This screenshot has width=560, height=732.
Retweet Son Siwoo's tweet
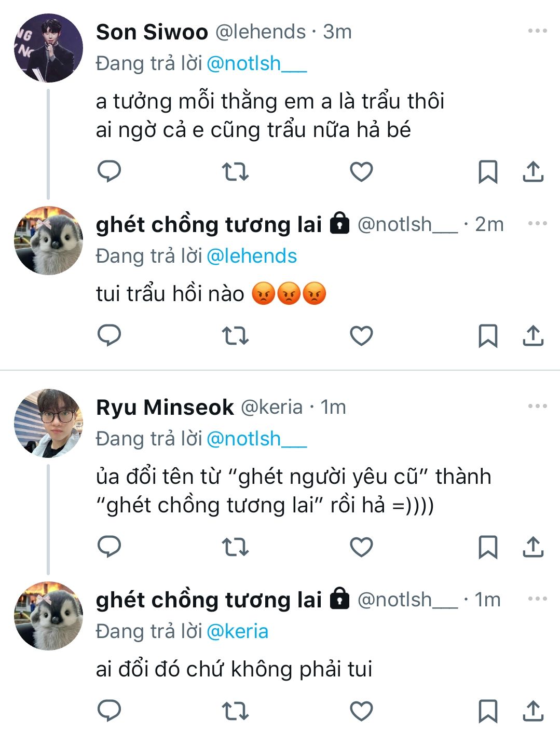point(235,171)
